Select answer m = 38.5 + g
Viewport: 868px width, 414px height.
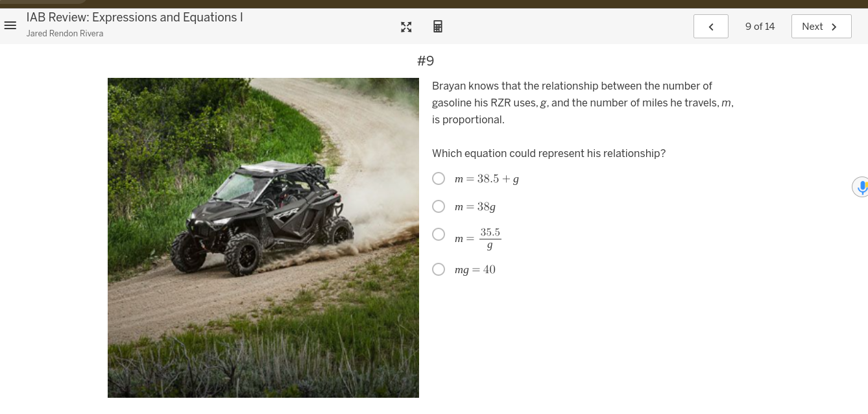(439, 178)
